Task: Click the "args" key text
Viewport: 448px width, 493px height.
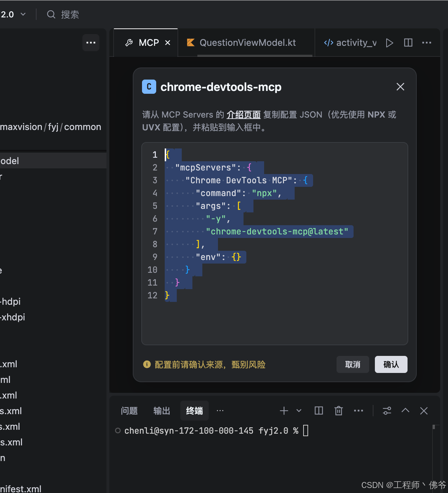Action: 211,206
